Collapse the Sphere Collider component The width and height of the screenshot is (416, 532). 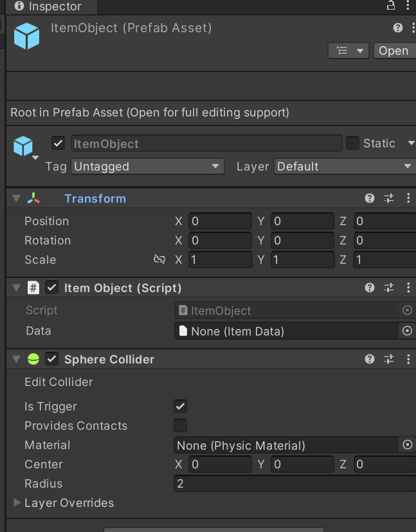pyautogui.click(x=16, y=358)
